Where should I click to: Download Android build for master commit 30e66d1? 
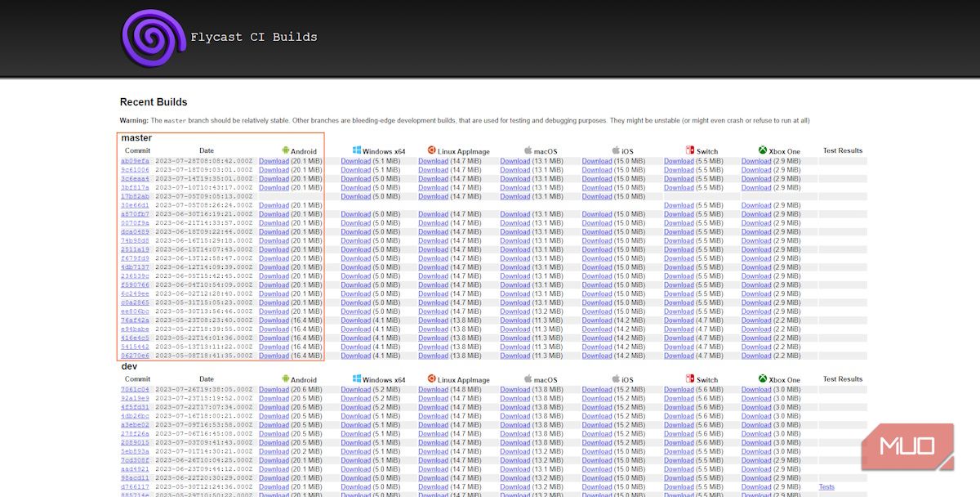(274, 205)
